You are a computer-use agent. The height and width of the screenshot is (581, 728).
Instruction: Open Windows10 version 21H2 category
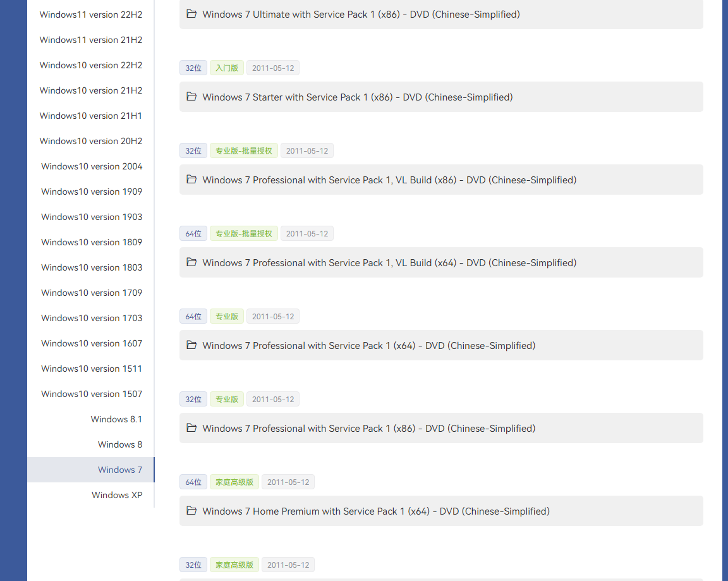click(91, 90)
